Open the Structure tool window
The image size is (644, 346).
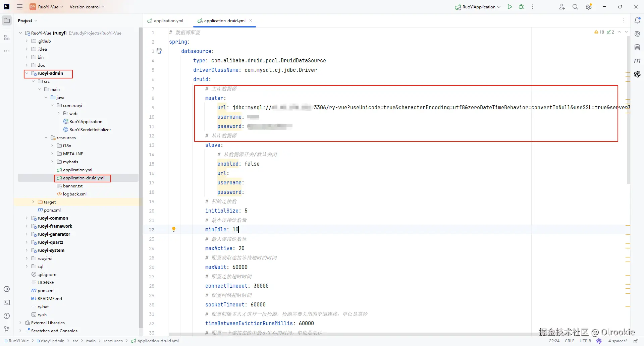tap(7, 38)
